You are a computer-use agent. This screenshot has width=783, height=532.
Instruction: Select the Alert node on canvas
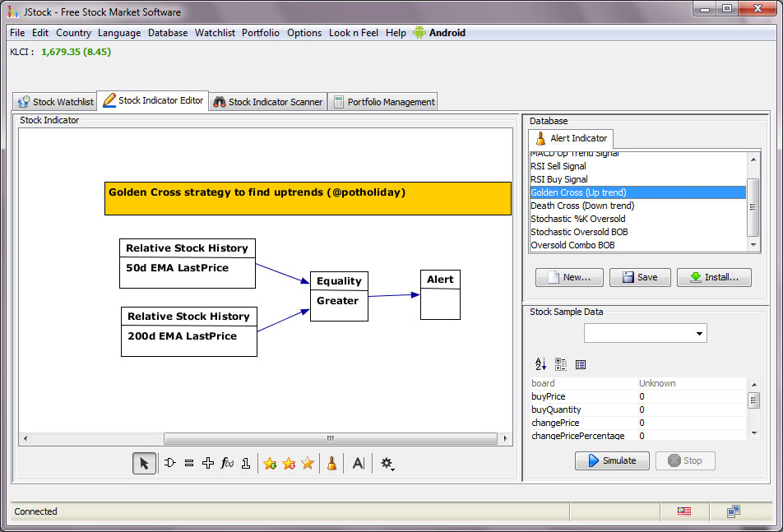pos(440,295)
